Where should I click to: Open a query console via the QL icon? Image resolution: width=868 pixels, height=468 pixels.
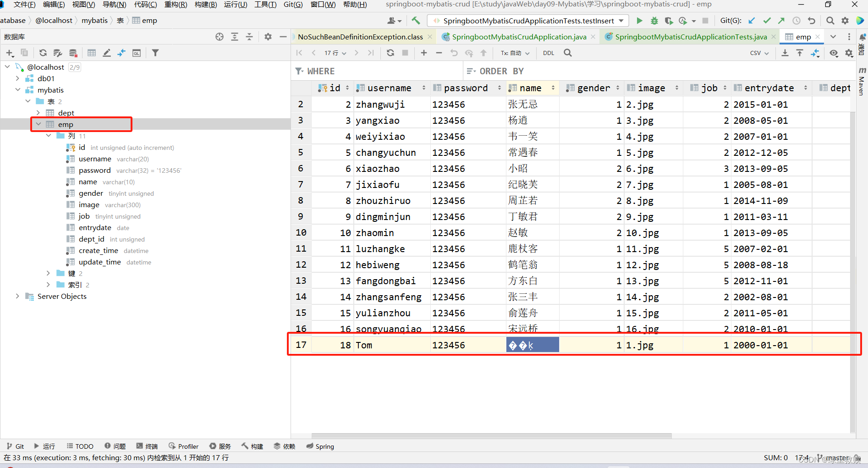click(136, 53)
